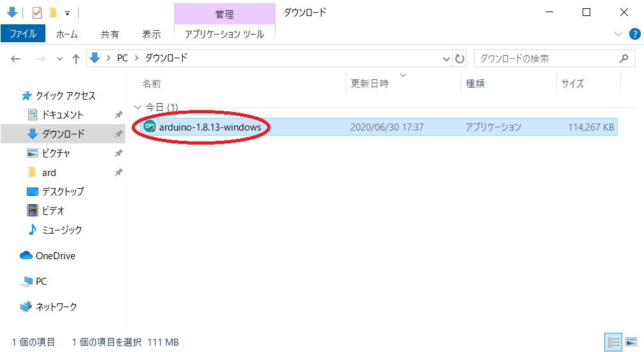This screenshot has width=644, height=352.
Task: Click the Properties icon in quick access toolbar
Action: (x=37, y=12)
